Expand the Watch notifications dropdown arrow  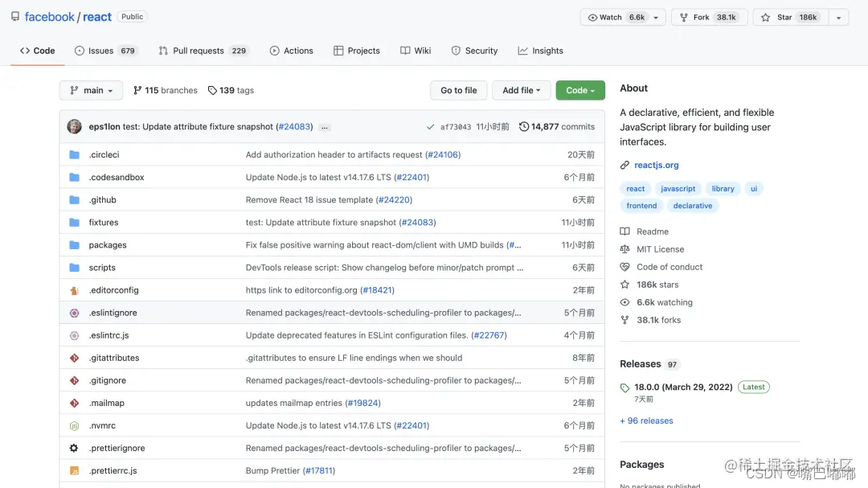[656, 17]
